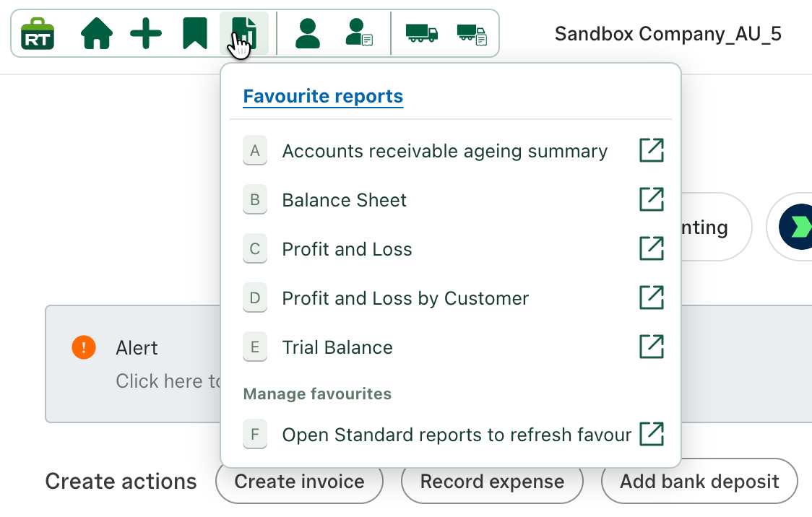Image resolution: width=812 pixels, height=517 pixels.
Task: Open Trial Balance external link icon
Action: pos(652,347)
